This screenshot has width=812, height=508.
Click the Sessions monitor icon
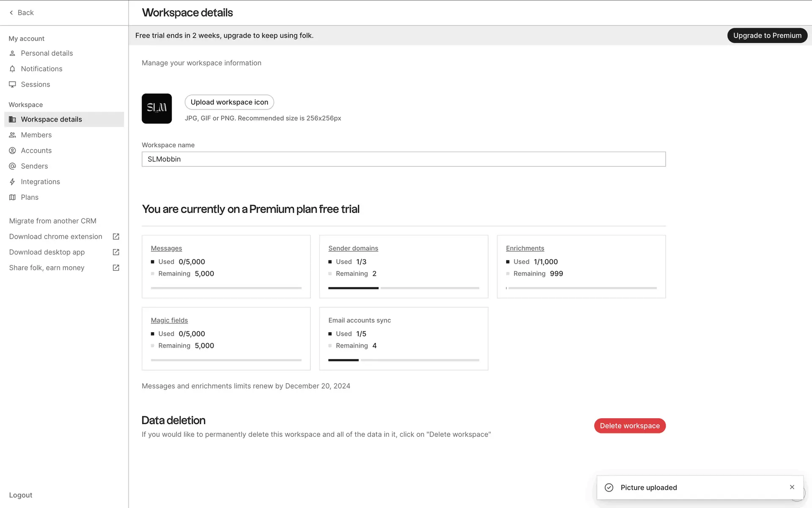point(12,85)
